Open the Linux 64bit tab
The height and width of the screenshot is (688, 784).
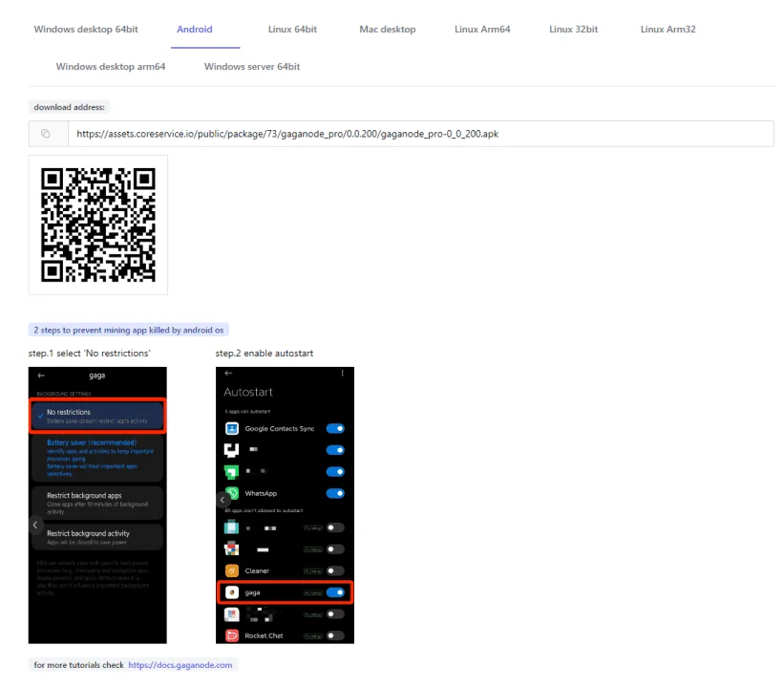click(x=292, y=29)
